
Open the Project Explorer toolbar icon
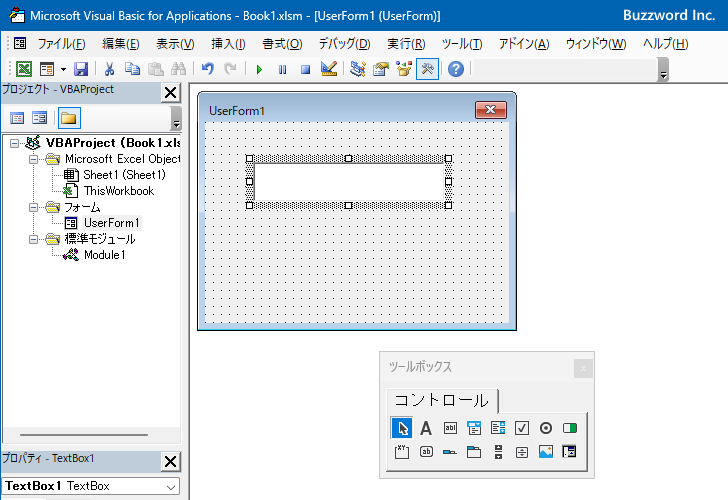[x=358, y=69]
